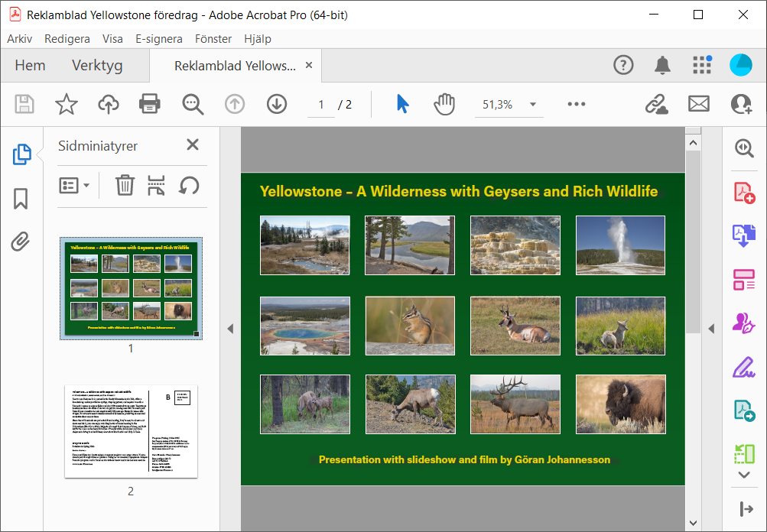The image size is (767, 532).
Task: Go to next page with down arrow
Action: tap(276, 104)
